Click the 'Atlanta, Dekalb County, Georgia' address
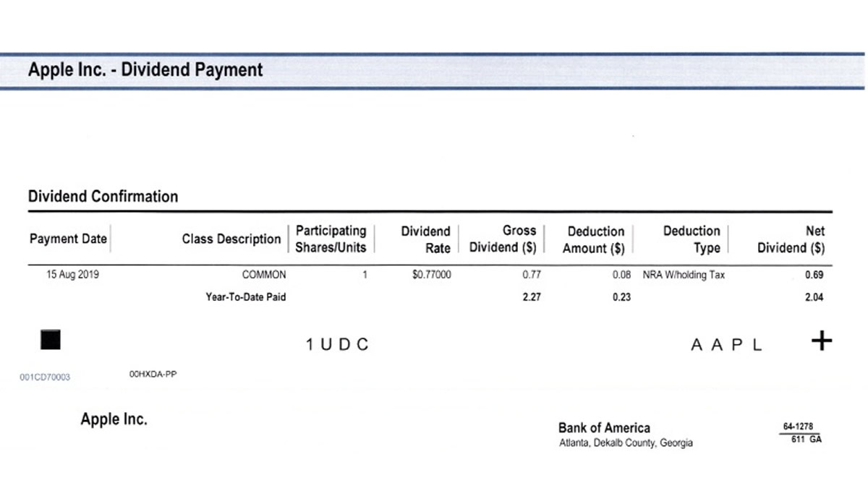The height and width of the screenshot is (488, 868). pos(626,443)
